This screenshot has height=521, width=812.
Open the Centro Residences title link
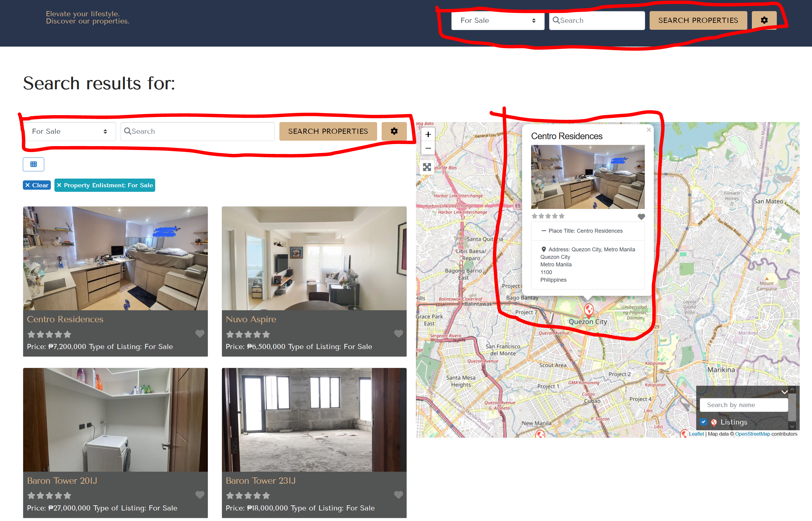tap(65, 319)
